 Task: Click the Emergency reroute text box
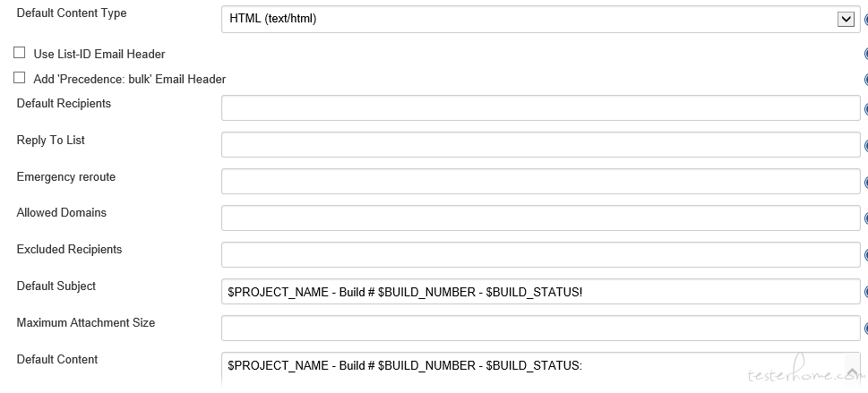point(540,182)
